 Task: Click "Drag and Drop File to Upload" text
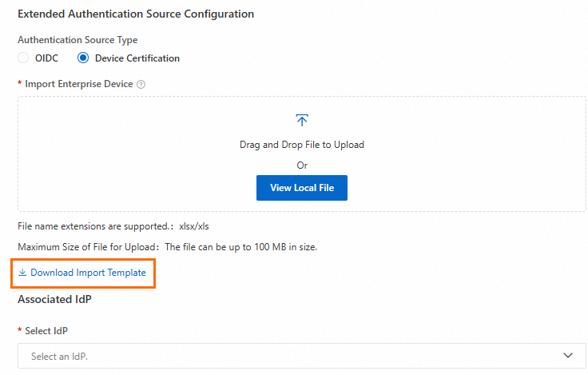click(301, 145)
